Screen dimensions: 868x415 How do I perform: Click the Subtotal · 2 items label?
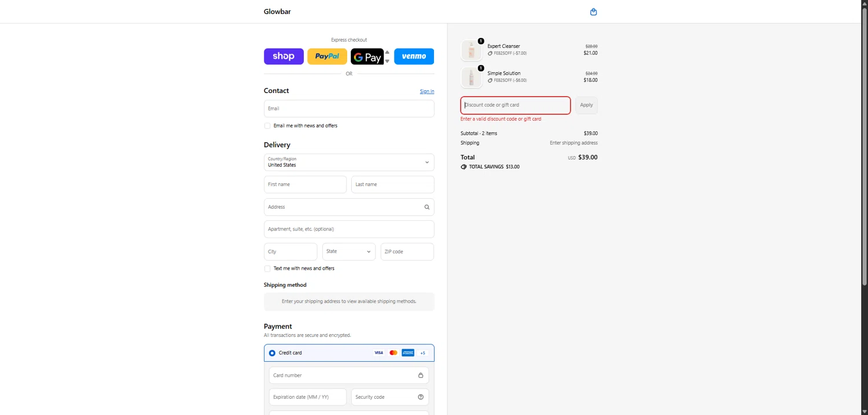(479, 134)
